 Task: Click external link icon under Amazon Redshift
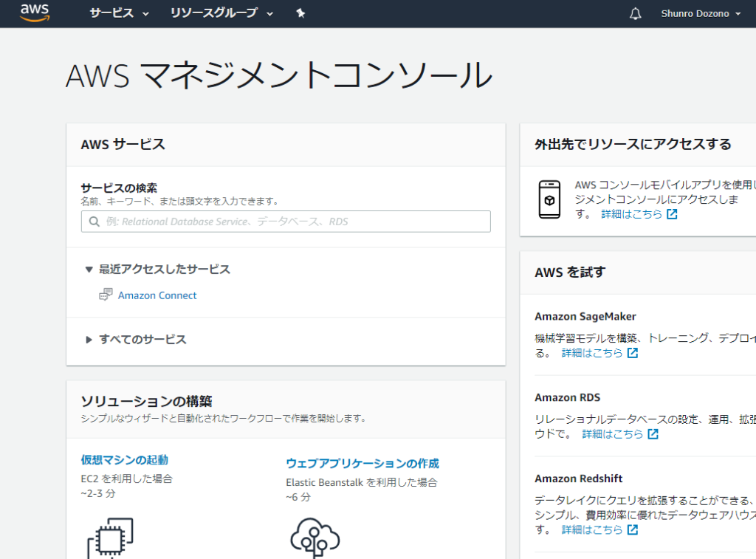pyautogui.click(x=633, y=529)
